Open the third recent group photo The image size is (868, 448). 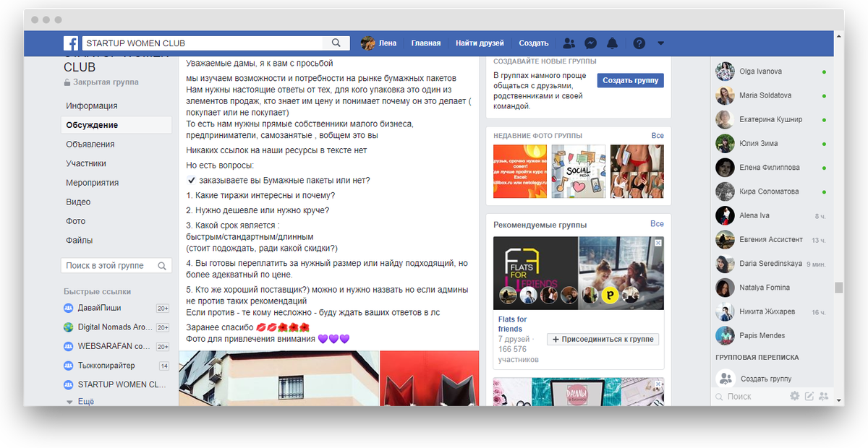(x=637, y=171)
